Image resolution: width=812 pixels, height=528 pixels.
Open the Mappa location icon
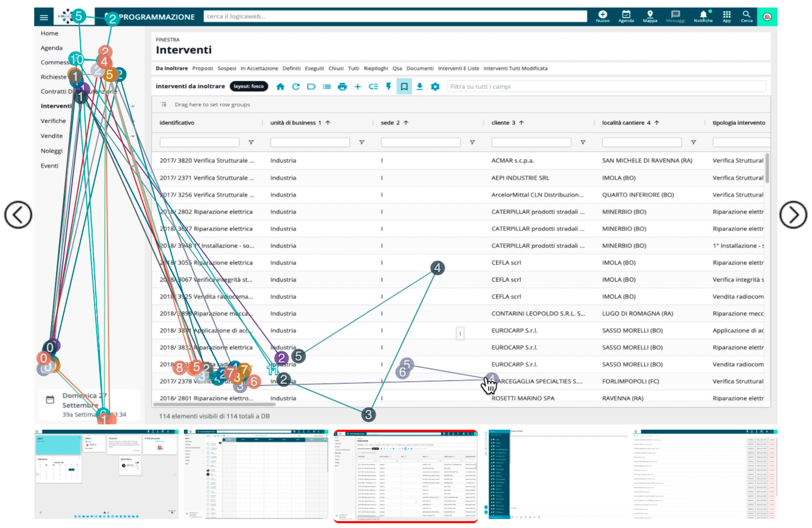point(650,16)
